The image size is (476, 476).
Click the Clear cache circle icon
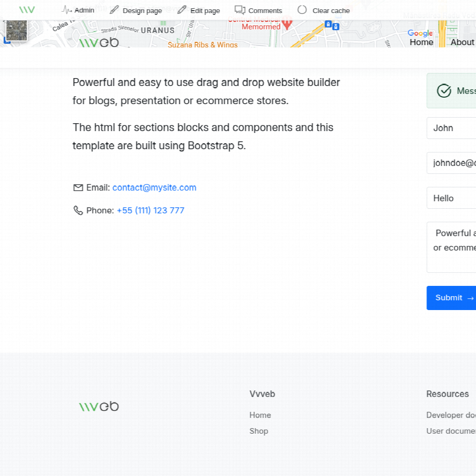[302, 10]
